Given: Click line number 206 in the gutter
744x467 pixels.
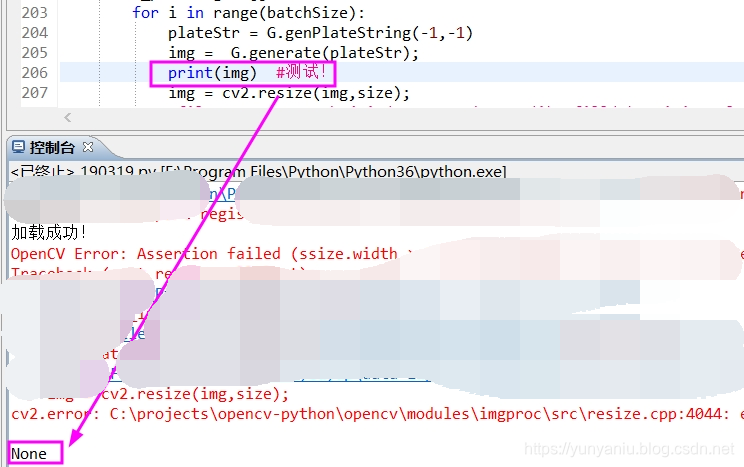Looking at the screenshot, I should point(35,72).
